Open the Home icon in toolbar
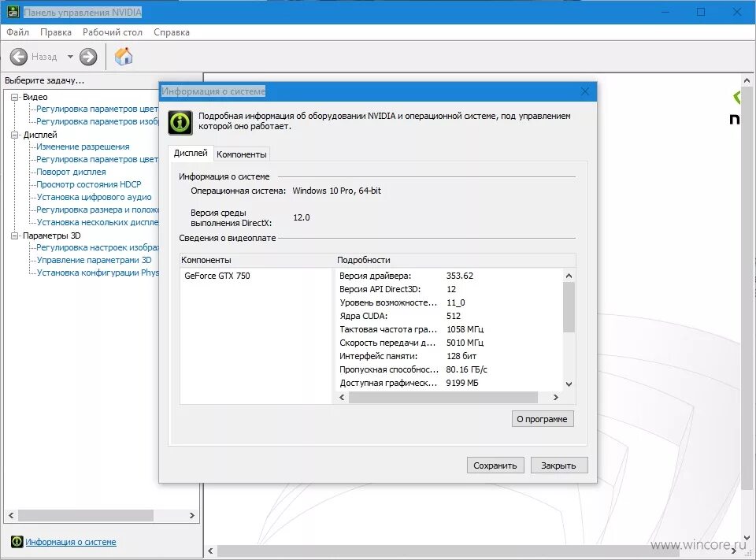This screenshot has width=756, height=560. (x=124, y=57)
